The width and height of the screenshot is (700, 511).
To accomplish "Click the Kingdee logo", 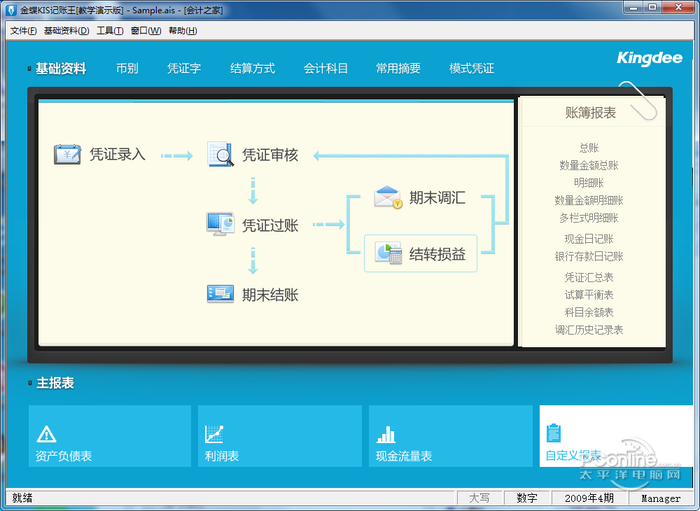I will coord(650,58).
